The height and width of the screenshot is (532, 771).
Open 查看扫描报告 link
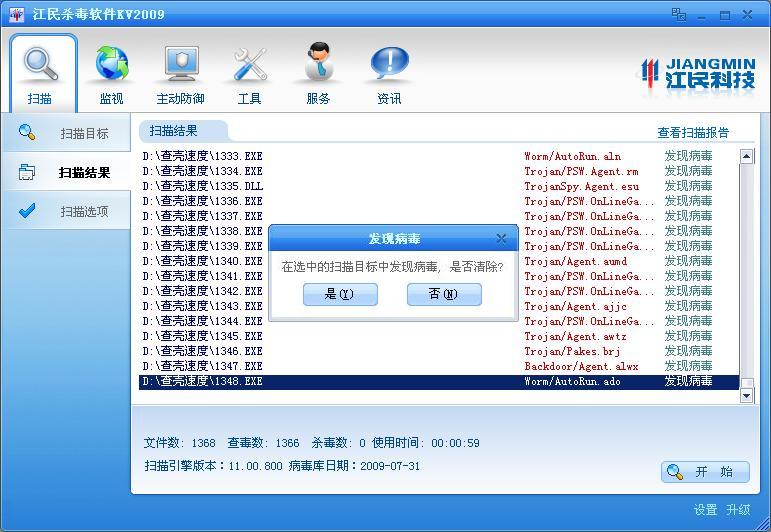pyautogui.click(x=693, y=132)
